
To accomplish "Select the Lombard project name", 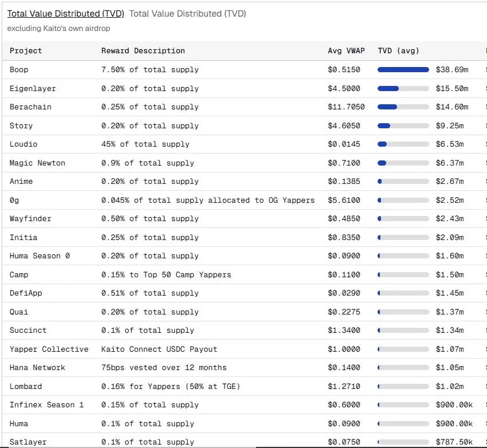I will (26, 387).
